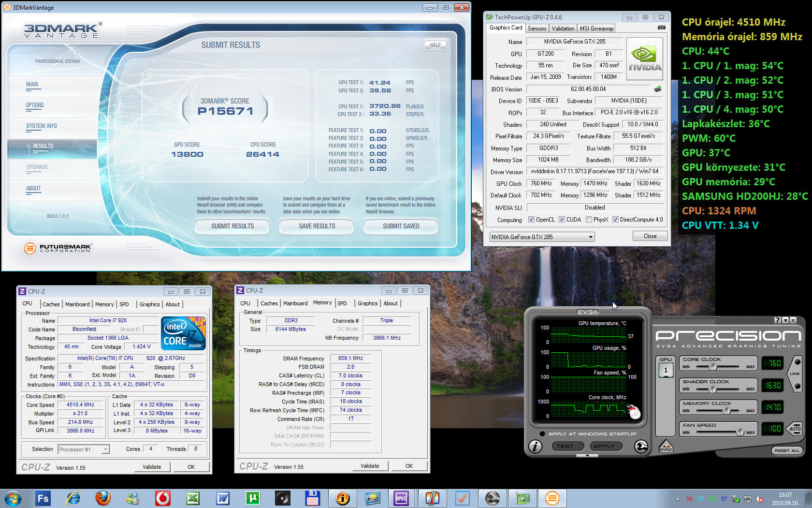Open the Vodafone app in the taskbar
The width and height of the screenshot is (812, 508).
click(163, 498)
